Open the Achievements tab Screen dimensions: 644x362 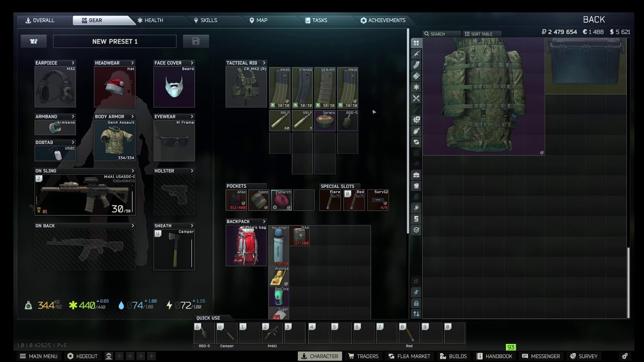pyautogui.click(x=383, y=20)
